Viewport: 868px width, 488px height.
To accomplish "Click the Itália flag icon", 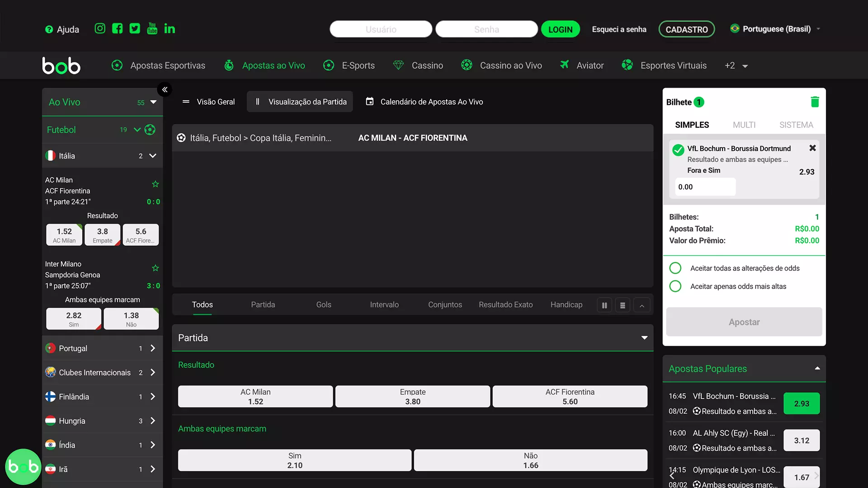I will click(50, 155).
